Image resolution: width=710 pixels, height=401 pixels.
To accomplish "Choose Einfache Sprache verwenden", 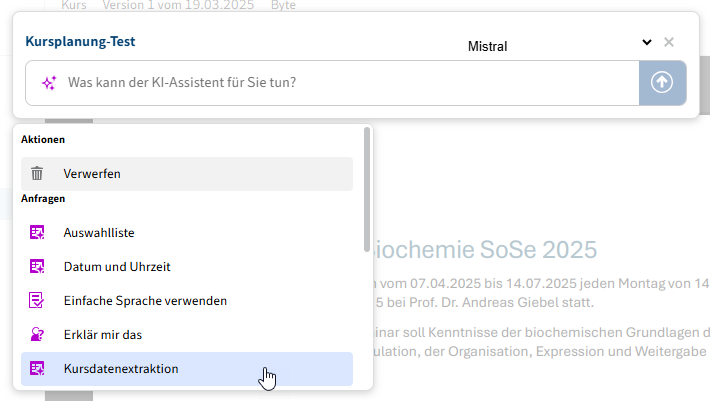I will click(187, 301).
